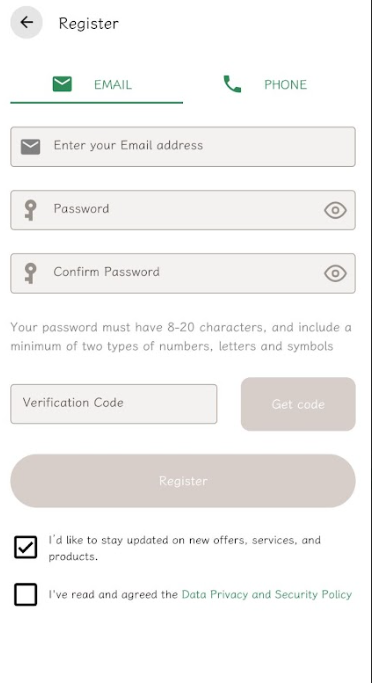This screenshot has width=372, height=683.
Task: Click the key icon in Password field
Action: point(30,210)
